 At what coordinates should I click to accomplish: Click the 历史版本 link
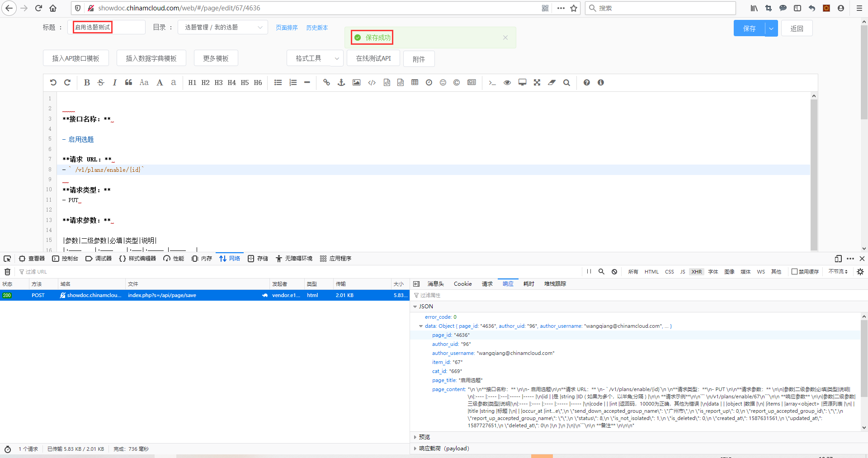316,28
